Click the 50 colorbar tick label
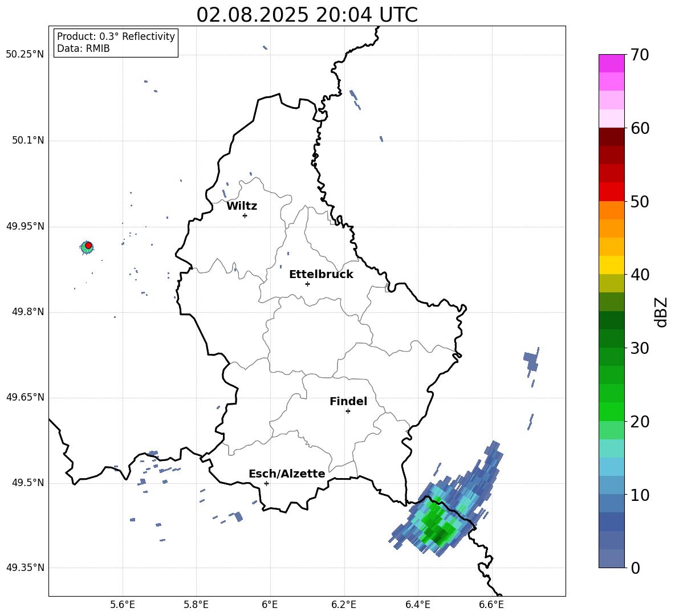 (x=640, y=201)
